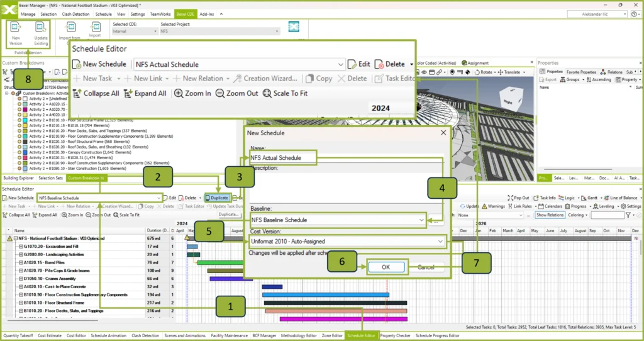Toggle circle for Activity 2 = A1020.70 row
This screenshot has width=644, height=341.
[x=19, y=109]
